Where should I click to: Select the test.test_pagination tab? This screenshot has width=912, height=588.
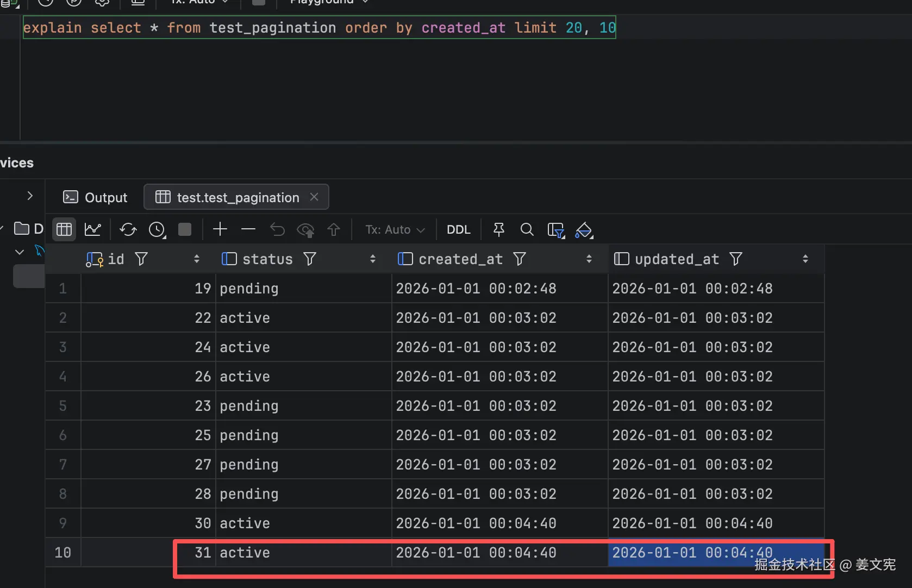point(238,197)
